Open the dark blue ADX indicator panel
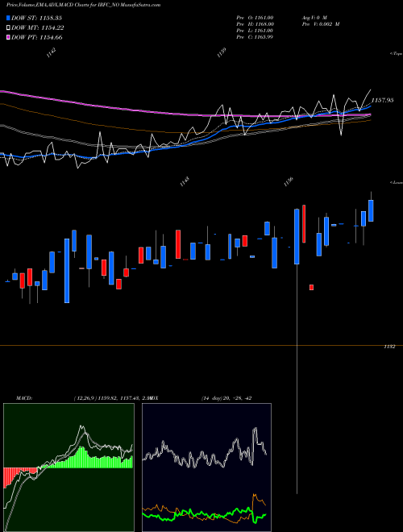This screenshot has height=532, width=403. 206,468
